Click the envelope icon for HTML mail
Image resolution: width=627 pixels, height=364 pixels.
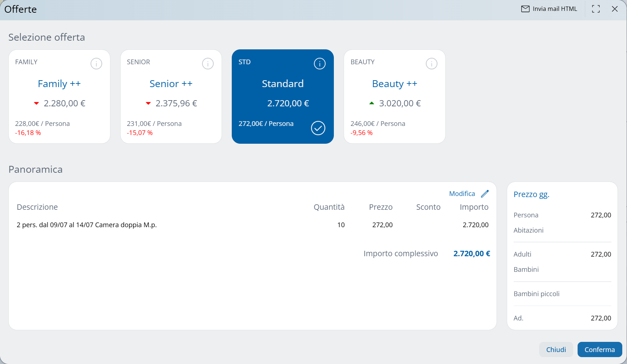(x=525, y=9)
